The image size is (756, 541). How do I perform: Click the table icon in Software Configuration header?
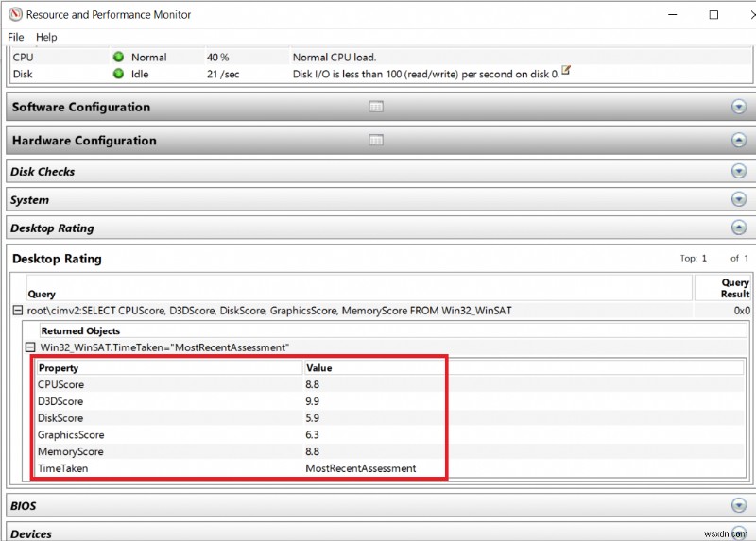pos(376,107)
